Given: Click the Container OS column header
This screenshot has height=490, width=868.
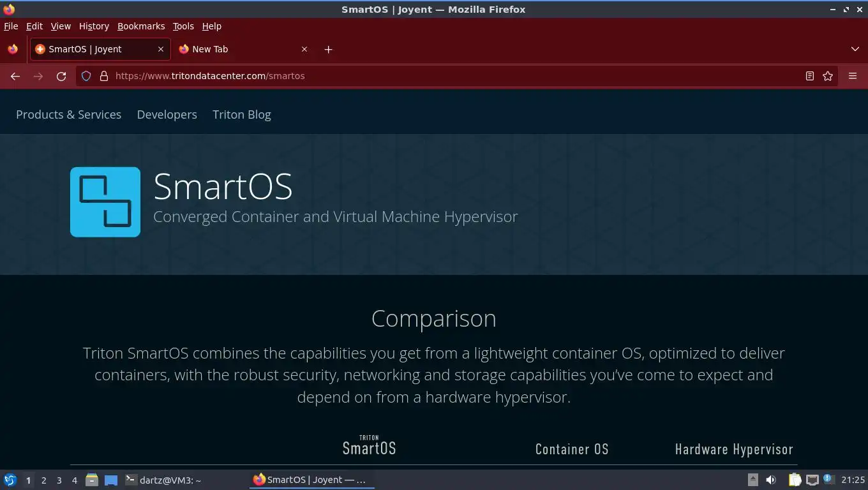Looking at the screenshot, I should (x=572, y=449).
